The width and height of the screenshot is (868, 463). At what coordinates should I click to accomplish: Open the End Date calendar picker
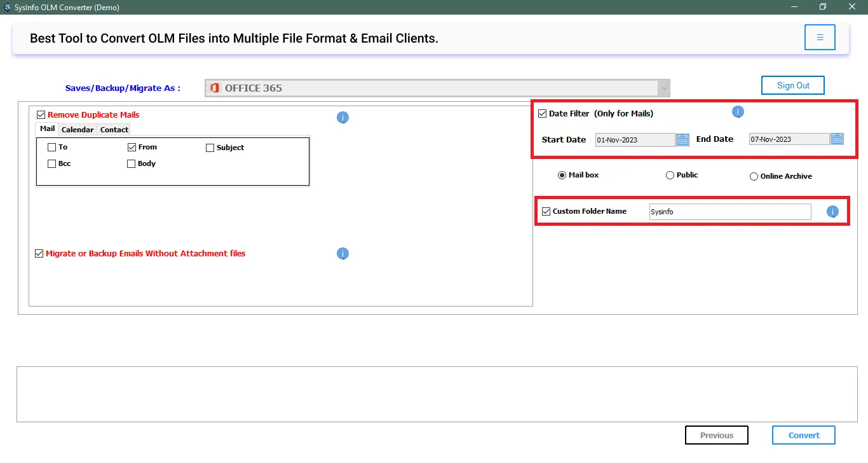coord(837,139)
